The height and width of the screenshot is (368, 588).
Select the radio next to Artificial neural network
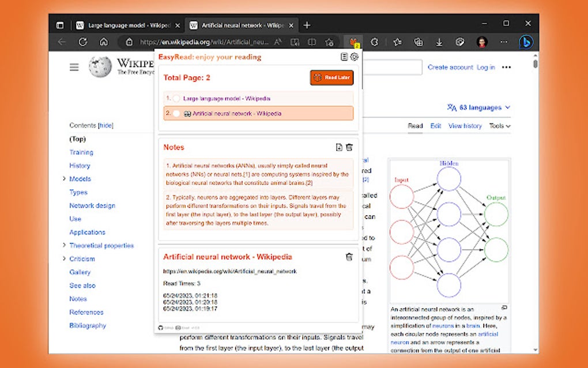point(176,113)
